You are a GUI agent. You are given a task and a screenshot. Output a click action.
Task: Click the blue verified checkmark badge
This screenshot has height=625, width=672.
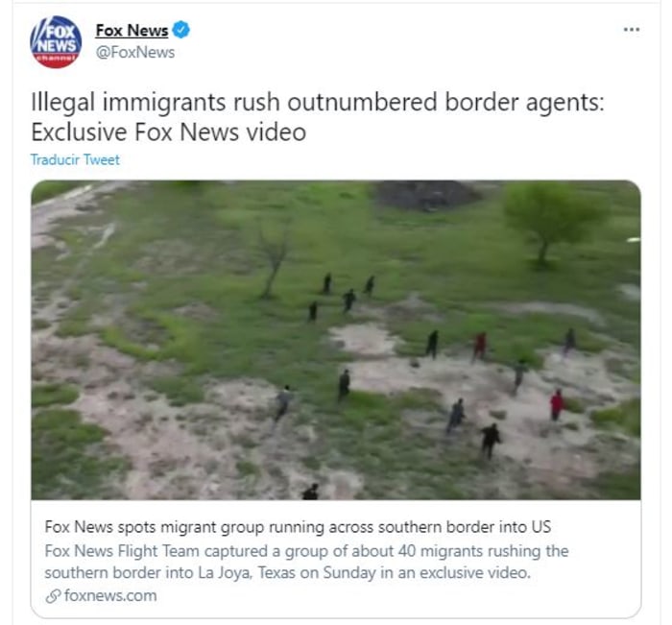[180, 30]
